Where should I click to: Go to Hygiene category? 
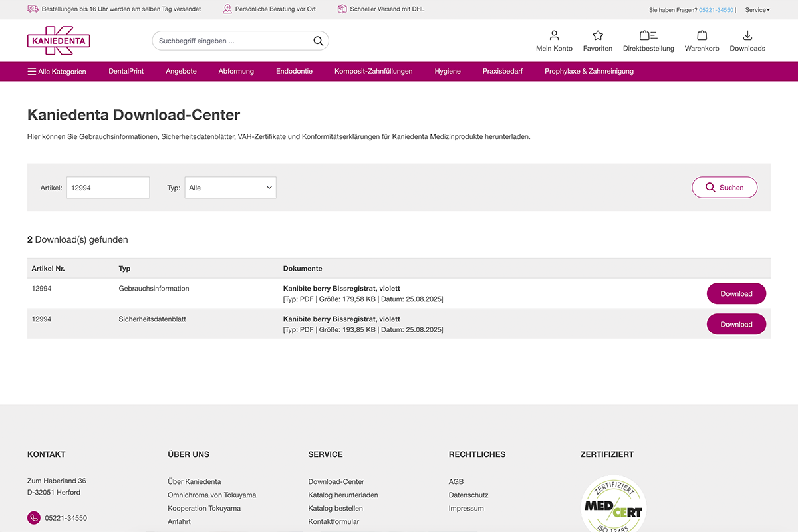coord(448,71)
